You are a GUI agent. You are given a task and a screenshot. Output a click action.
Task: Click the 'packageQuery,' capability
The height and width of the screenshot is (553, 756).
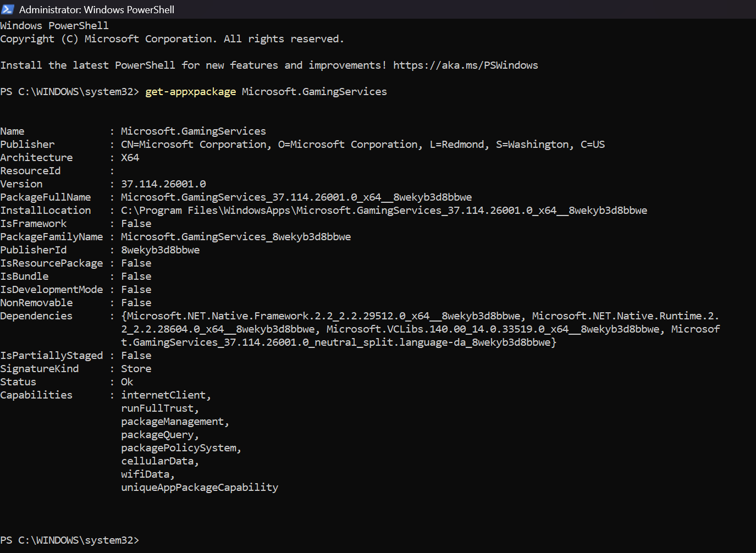160,435
